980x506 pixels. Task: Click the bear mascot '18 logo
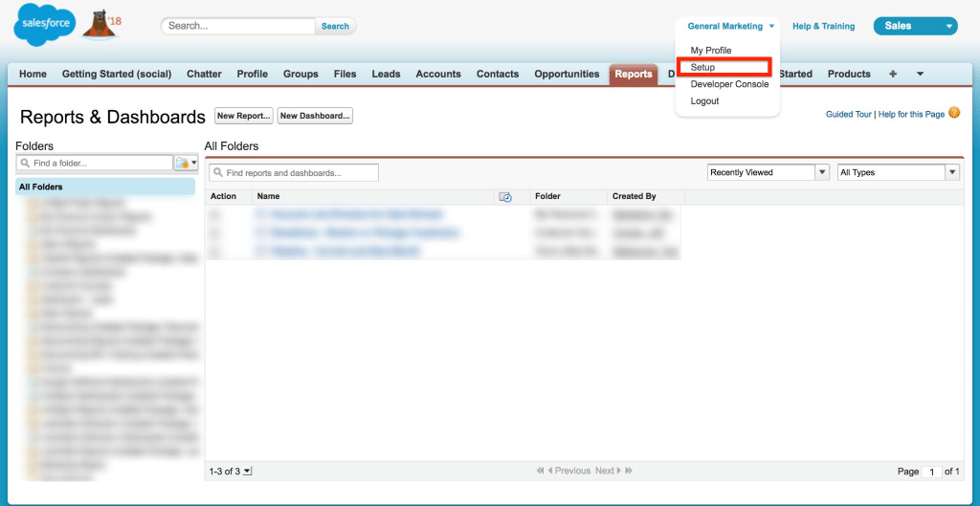(x=101, y=24)
